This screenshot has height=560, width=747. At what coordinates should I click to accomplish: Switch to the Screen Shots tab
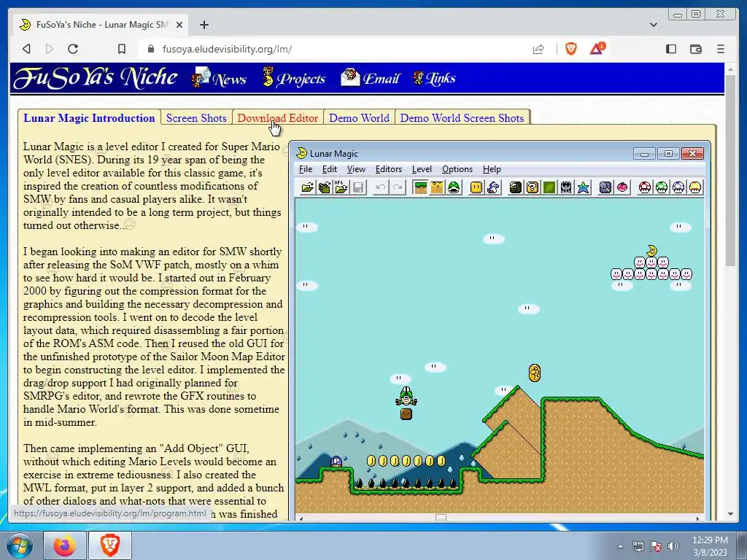196,118
